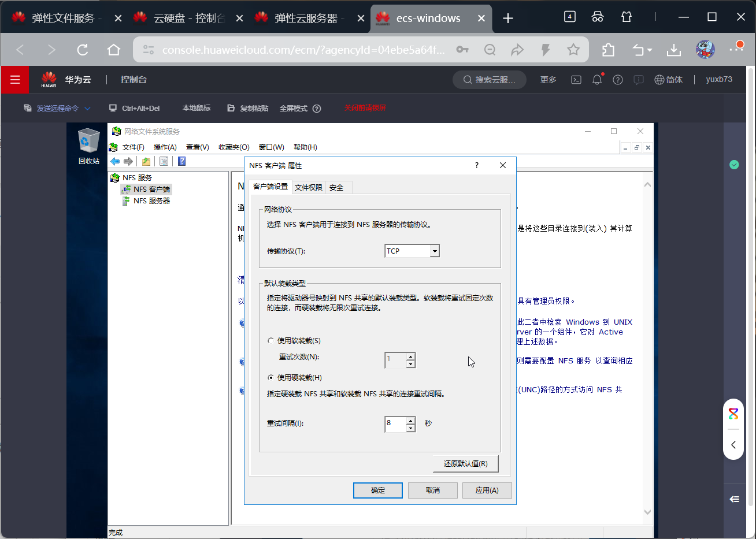Click the MMC forward arrow toolbar icon
The width and height of the screenshot is (756, 539).
[x=128, y=161]
